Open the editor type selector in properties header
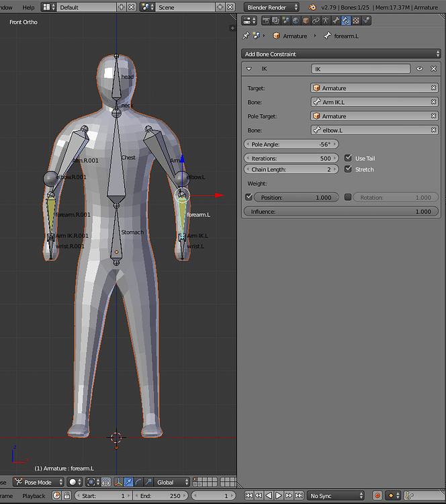Image resolution: width=446 pixels, height=504 pixels. pos(249,21)
